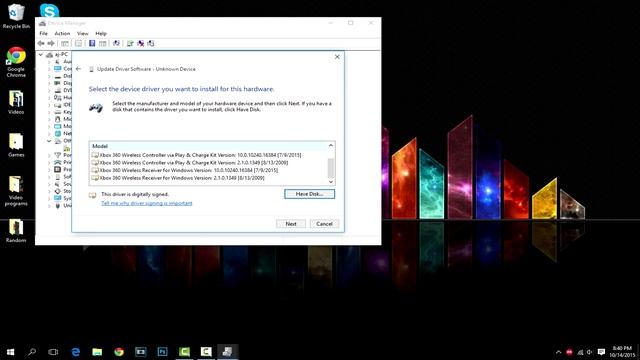Click the Next button in driver dialog
640x360 pixels.
tap(291, 224)
